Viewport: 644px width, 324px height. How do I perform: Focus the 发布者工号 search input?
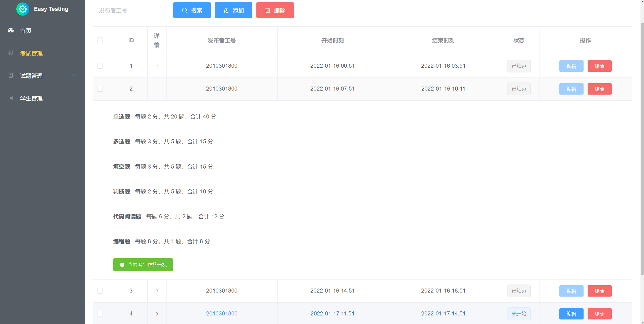133,10
